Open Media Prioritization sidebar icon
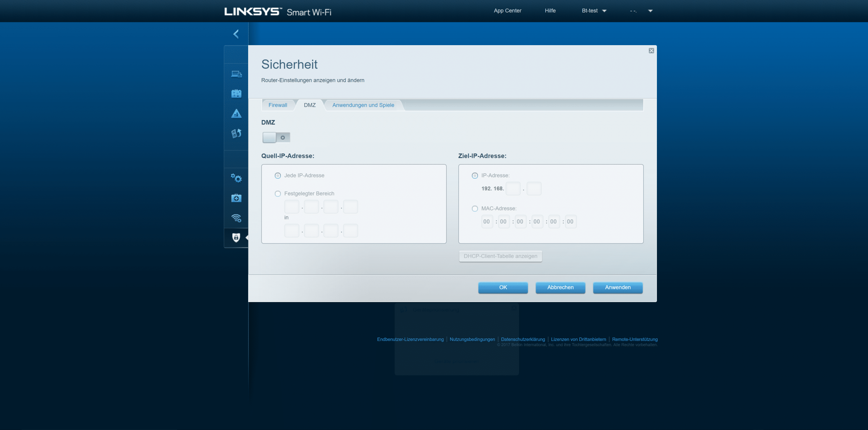The height and width of the screenshot is (430, 868). [x=236, y=133]
